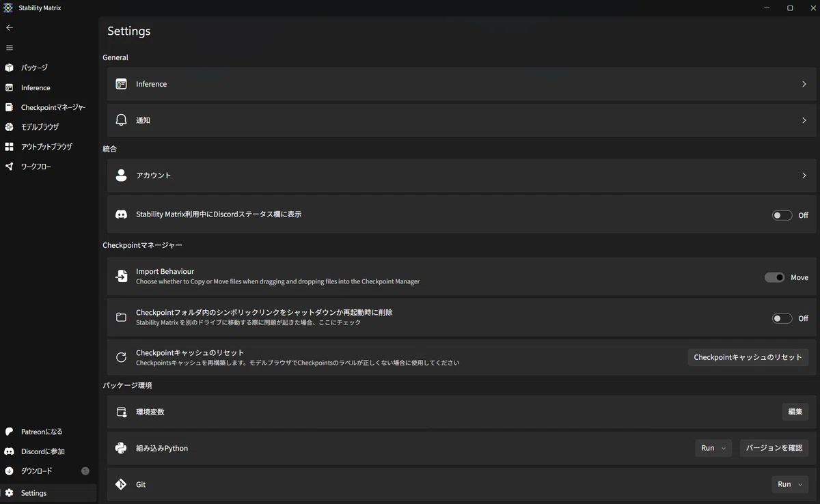Screen dimensions: 820x504
Task: Click the ワークフロー sidebar icon
Action: 9,167
